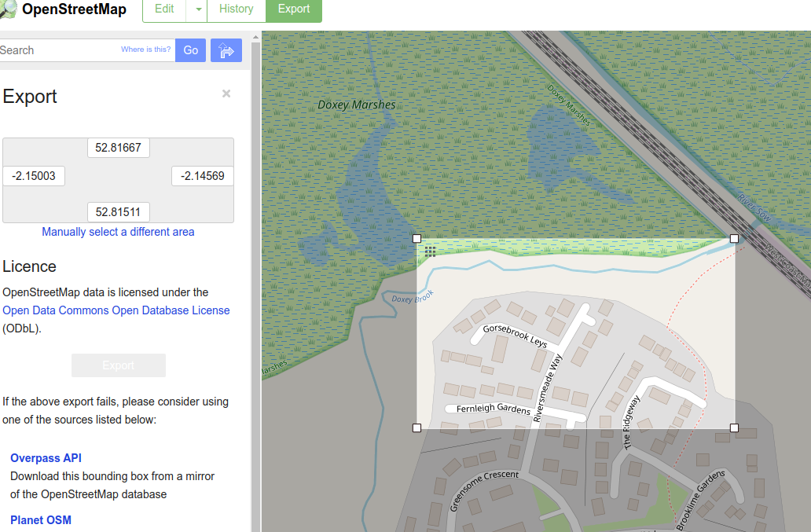Click the 'Gorsebrook Leys' street label
811x532 pixels.
[x=515, y=336]
